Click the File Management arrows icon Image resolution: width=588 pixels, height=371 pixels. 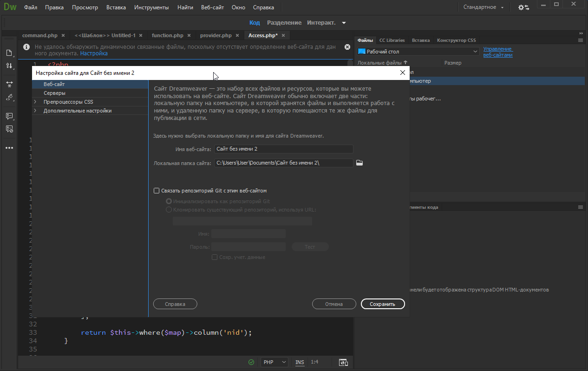[9, 66]
